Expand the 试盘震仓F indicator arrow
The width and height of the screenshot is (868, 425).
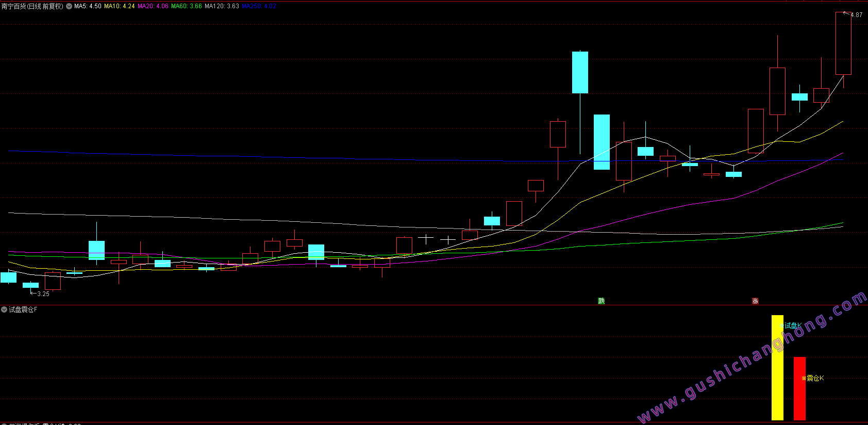tap(4, 309)
